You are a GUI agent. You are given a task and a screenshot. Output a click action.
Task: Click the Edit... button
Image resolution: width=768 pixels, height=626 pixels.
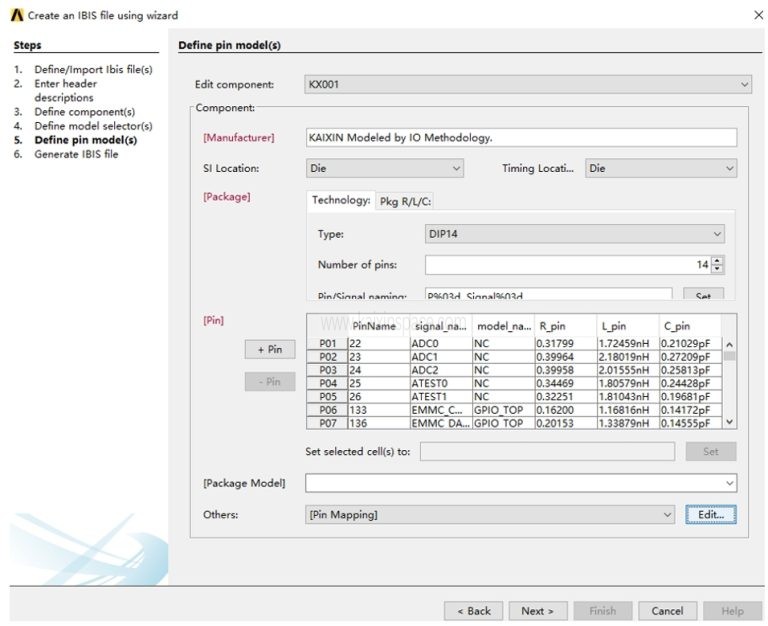[x=710, y=515]
